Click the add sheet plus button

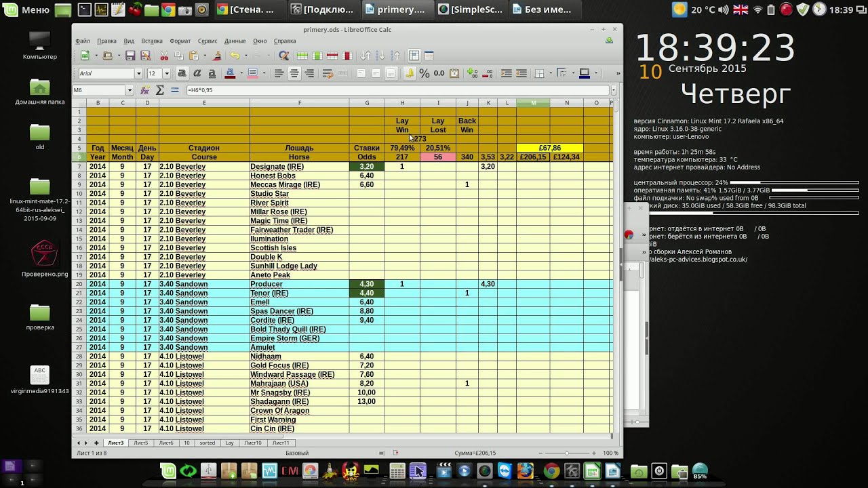[x=96, y=443]
